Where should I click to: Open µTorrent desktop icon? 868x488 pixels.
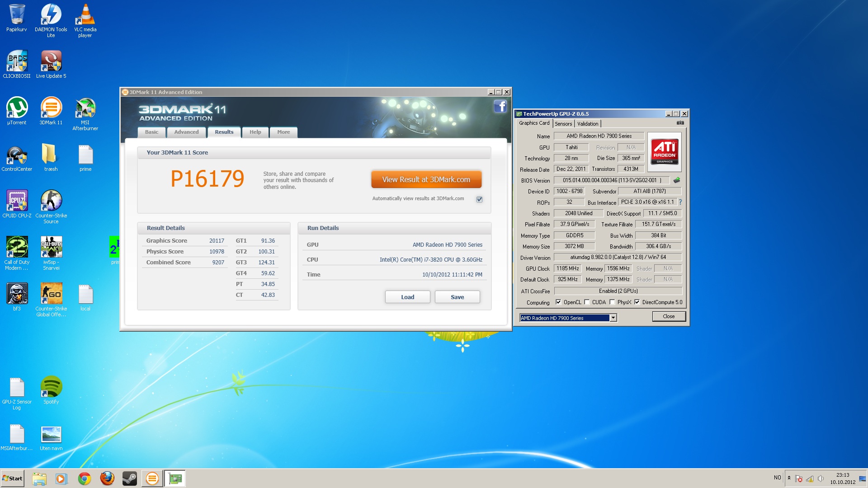[x=17, y=111]
